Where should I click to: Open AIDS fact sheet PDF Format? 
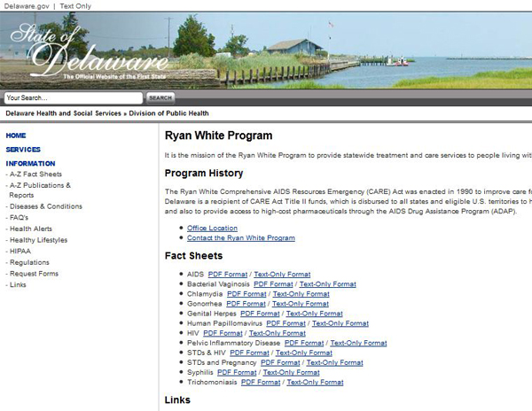228,274
